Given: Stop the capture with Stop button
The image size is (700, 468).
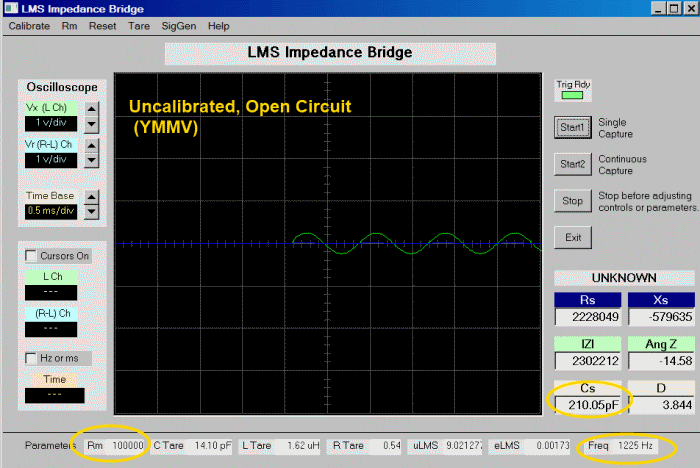Looking at the screenshot, I should tap(573, 201).
